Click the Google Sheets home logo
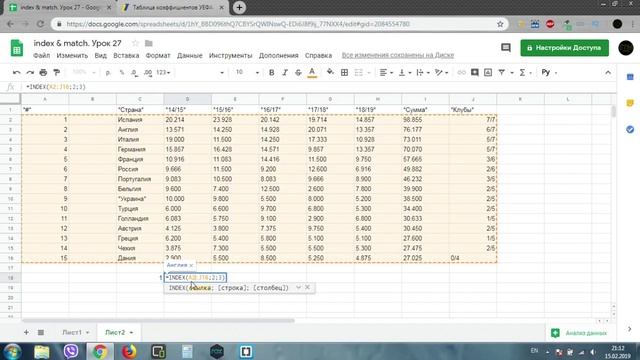This screenshot has width=640, height=360. (17, 48)
